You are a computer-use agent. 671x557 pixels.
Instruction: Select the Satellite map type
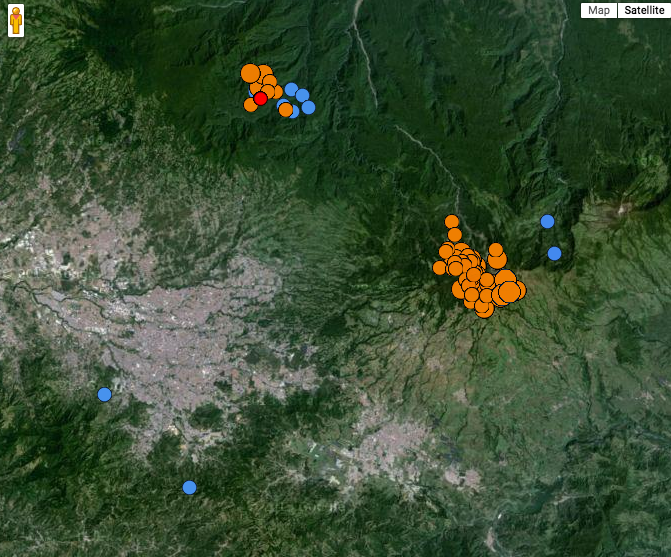click(643, 11)
